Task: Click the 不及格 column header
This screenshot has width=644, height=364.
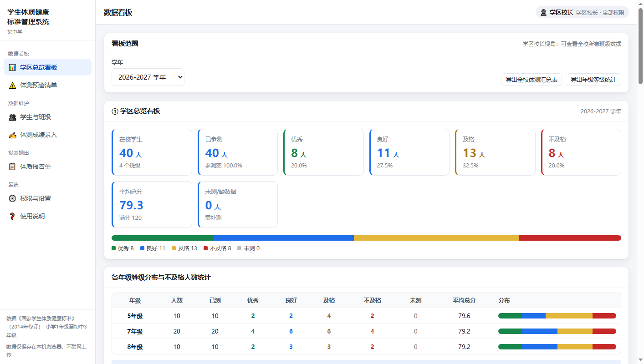Action: point(372,300)
